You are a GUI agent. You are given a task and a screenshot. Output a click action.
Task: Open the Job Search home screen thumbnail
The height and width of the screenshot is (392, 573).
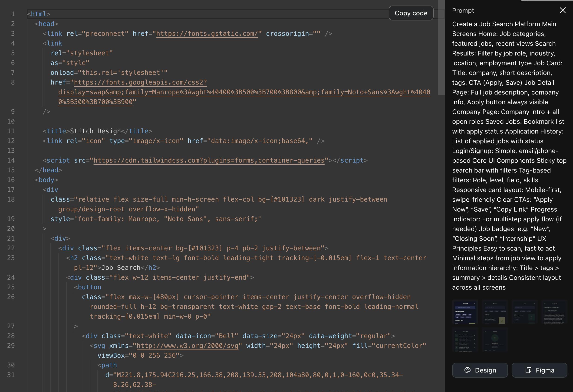[x=465, y=312]
